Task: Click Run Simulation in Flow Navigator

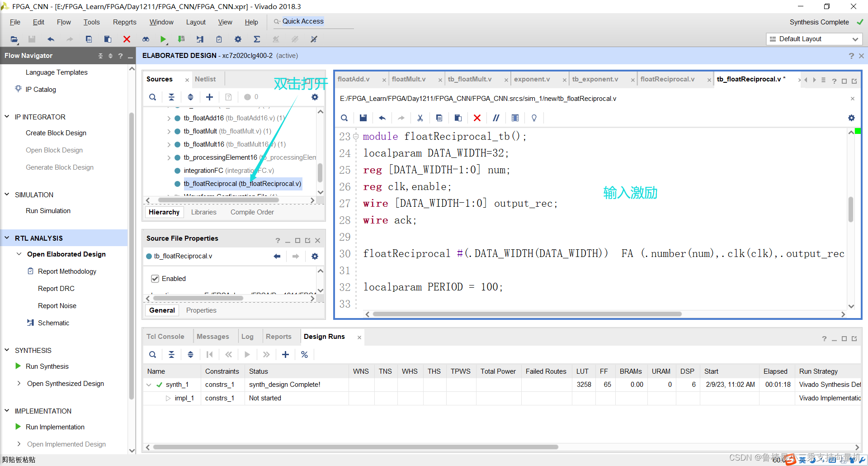Action: [48, 211]
